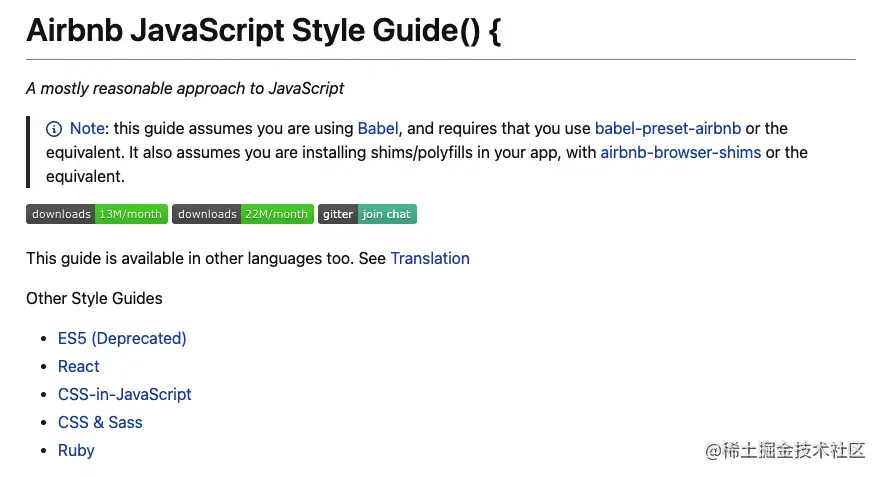
Task: Click the blue Note label text
Action: click(88, 128)
